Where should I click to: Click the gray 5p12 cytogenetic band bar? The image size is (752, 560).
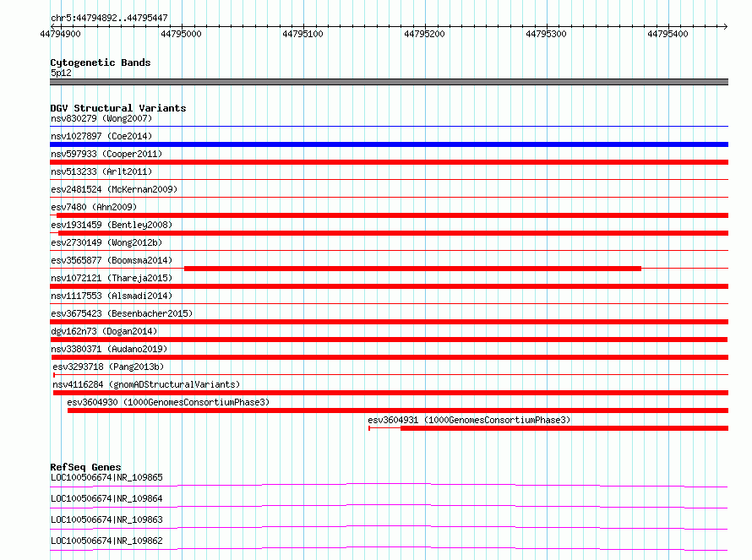coord(389,82)
